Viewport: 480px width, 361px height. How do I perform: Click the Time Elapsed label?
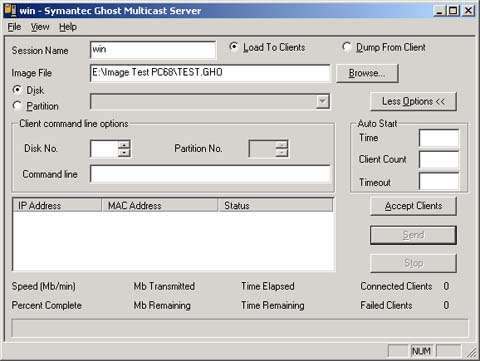coord(268,286)
